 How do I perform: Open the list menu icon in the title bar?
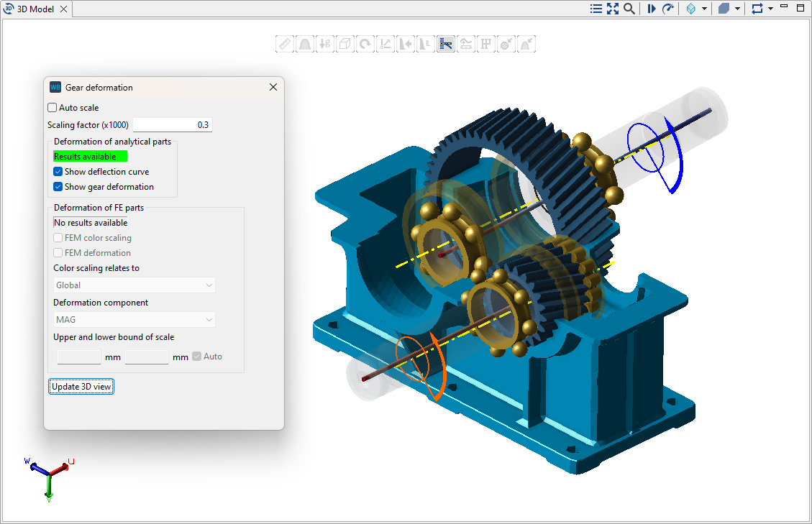[x=596, y=8]
